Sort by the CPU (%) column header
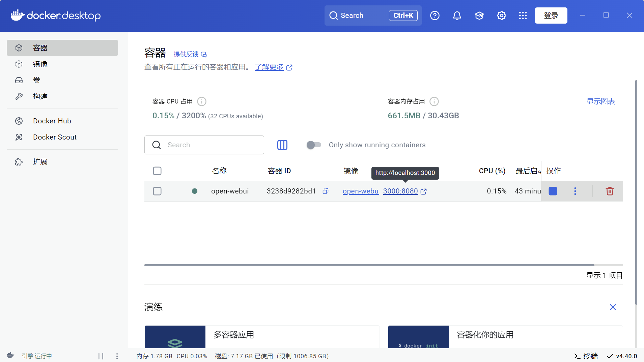The width and height of the screenshot is (644, 362). coord(492,171)
